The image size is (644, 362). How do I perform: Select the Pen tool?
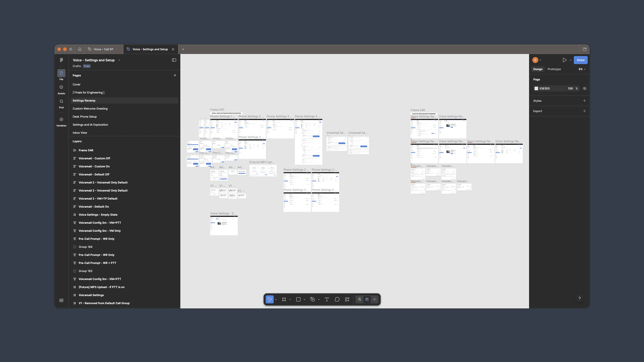[312, 299]
